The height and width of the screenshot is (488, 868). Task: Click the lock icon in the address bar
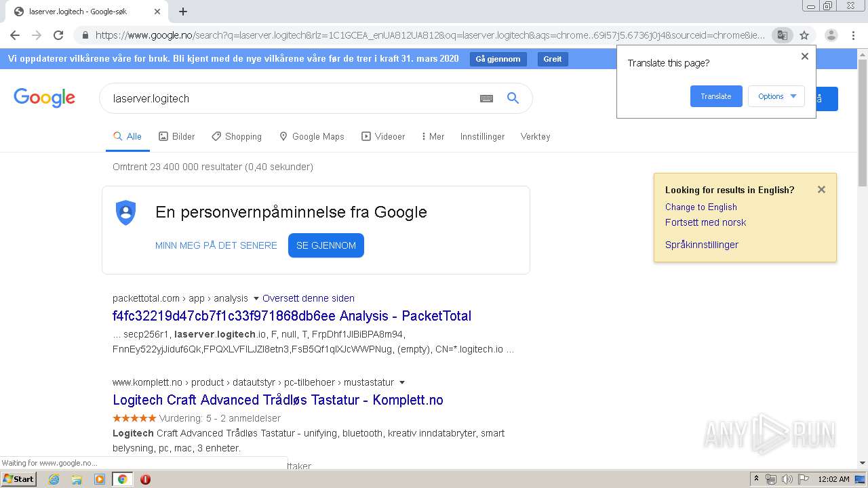(x=85, y=35)
